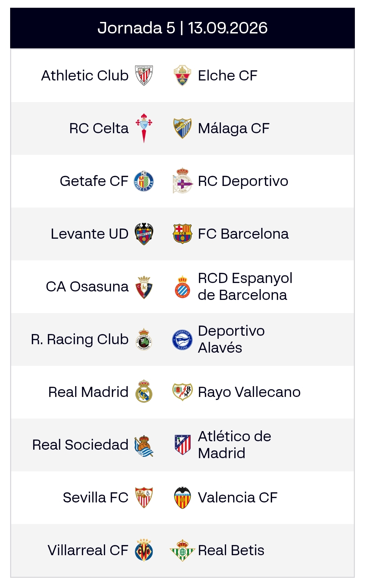Click the FC Barcelona crest

click(x=182, y=234)
